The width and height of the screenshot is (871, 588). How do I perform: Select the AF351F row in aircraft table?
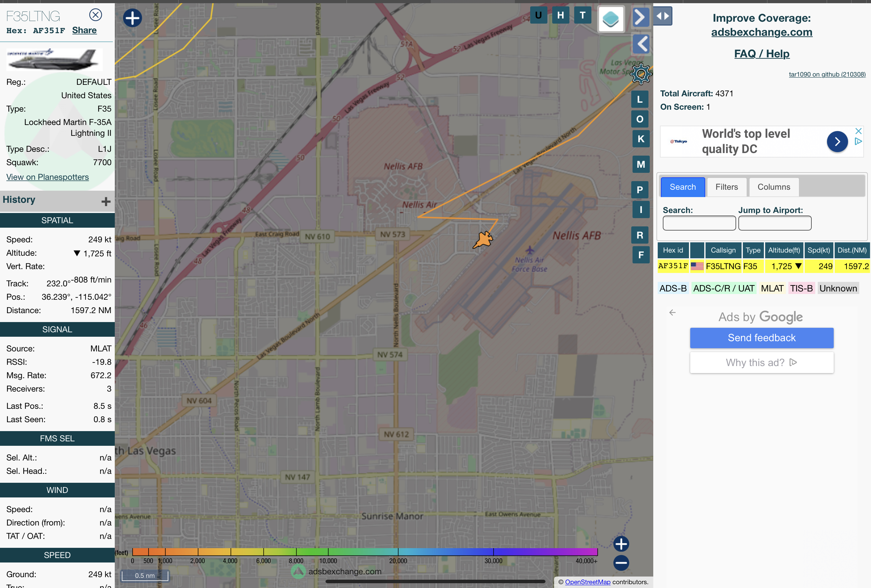coord(764,266)
